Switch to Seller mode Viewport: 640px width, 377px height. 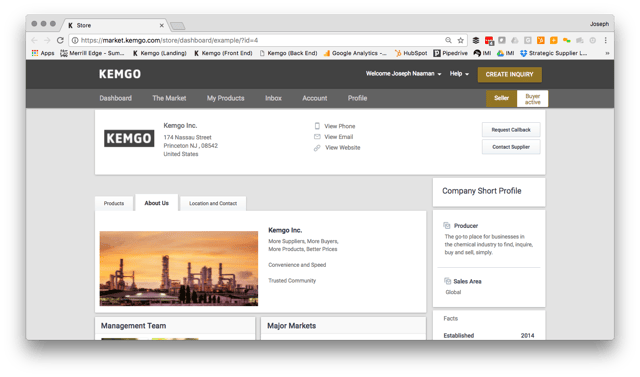pyautogui.click(x=501, y=98)
